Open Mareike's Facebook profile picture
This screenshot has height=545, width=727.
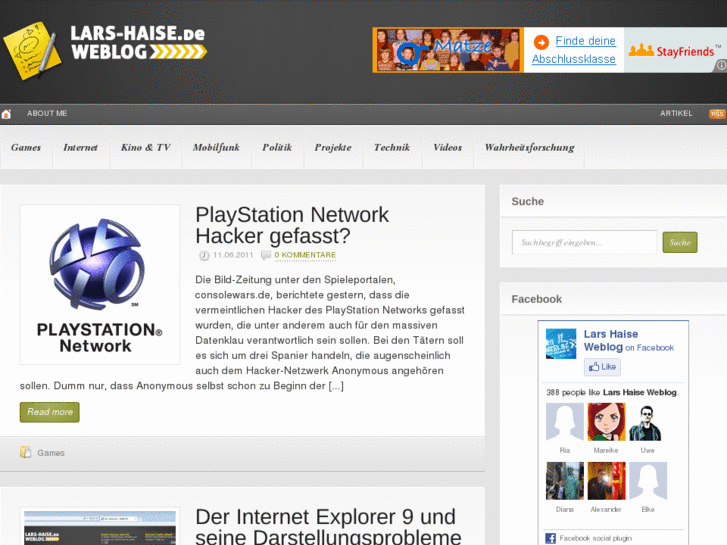point(606,422)
